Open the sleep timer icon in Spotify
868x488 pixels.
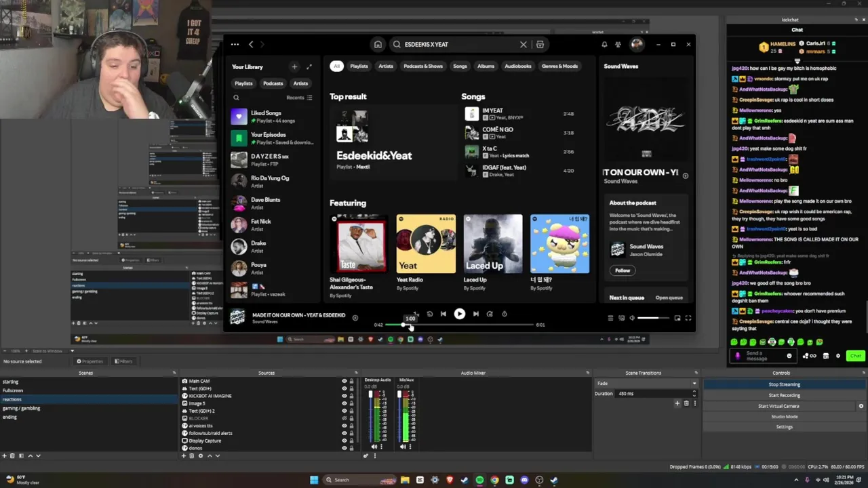[504, 314]
